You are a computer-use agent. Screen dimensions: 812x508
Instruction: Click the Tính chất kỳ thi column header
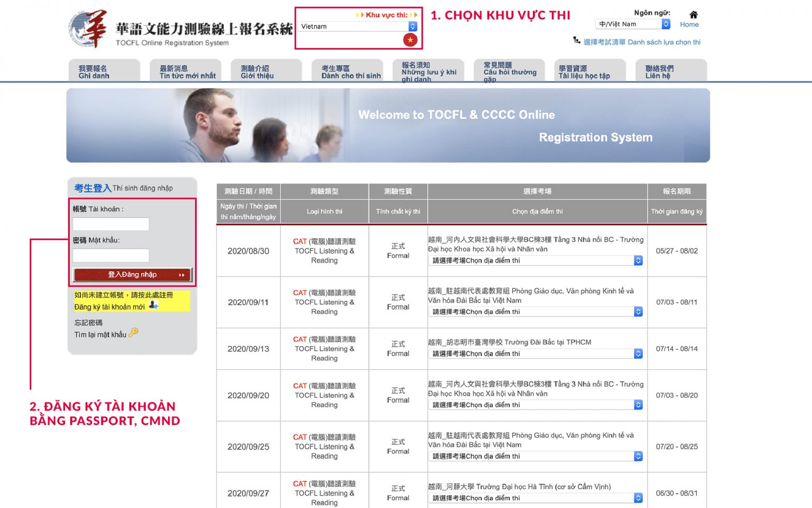[398, 211]
